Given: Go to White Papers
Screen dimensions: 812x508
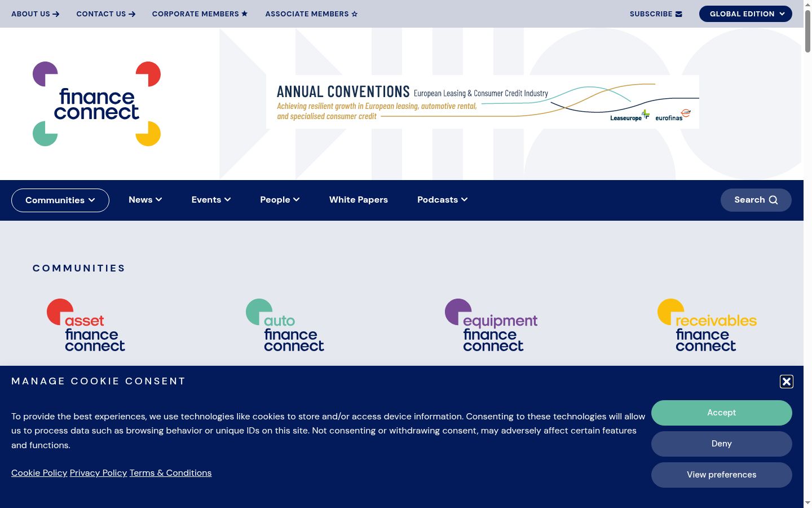Looking at the screenshot, I should click(359, 200).
